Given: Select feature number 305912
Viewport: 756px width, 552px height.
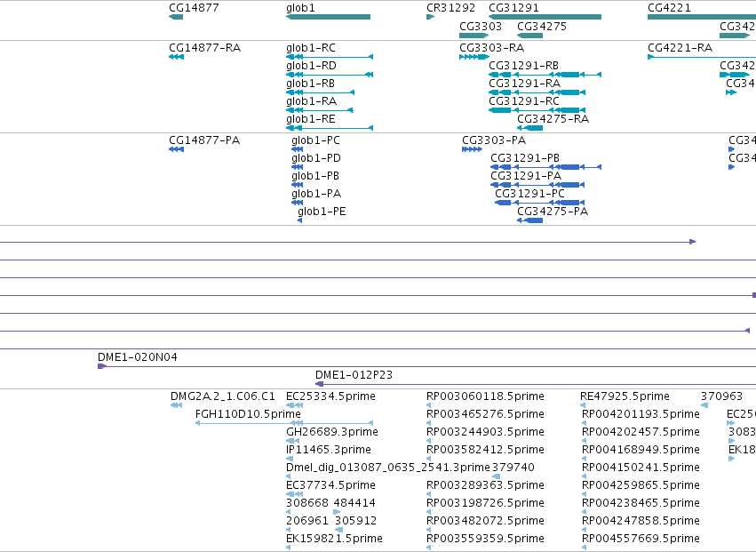Looking at the screenshot, I should [x=356, y=522].
